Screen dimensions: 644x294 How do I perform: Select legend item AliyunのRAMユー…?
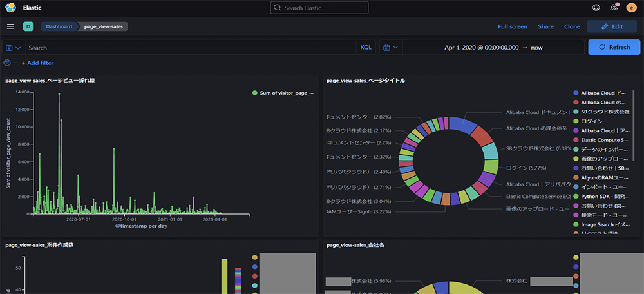coord(600,178)
